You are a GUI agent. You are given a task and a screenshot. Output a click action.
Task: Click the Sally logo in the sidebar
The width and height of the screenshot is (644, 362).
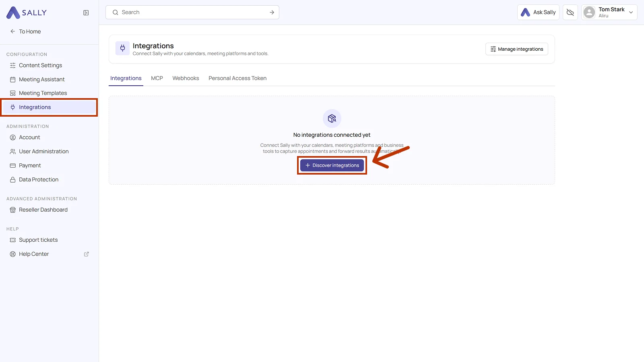tap(27, 12)
